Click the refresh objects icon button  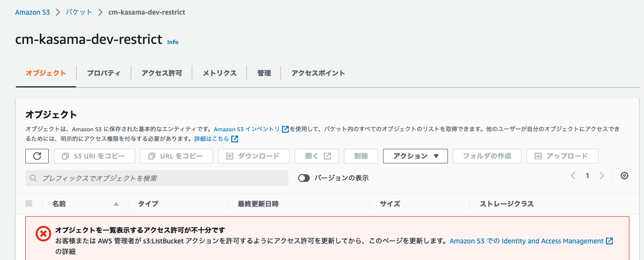click(x=37, y=156)
